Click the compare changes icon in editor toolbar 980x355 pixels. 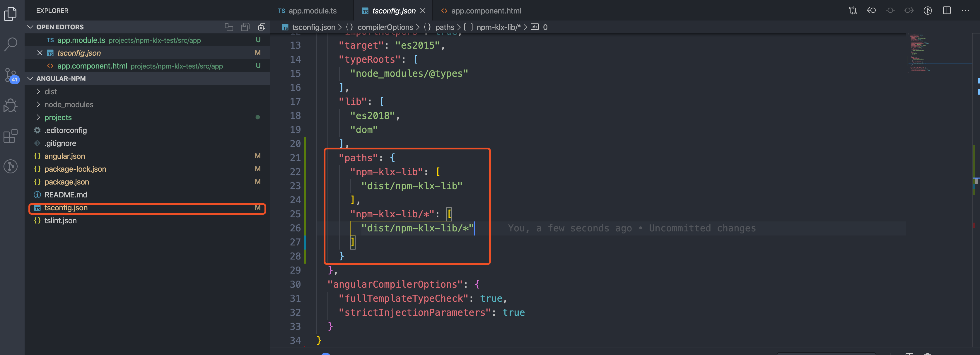[x=853, y=11]
